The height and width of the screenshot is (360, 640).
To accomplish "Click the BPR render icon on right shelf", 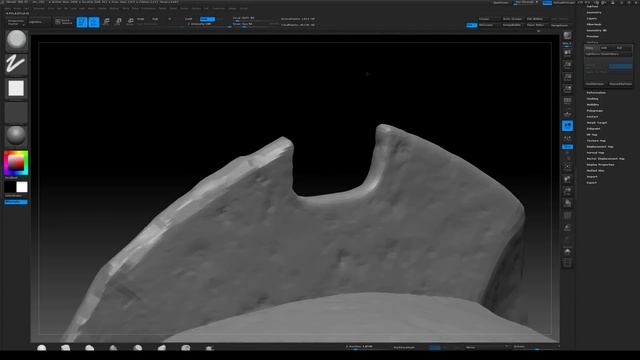I will tap(567, 36).
